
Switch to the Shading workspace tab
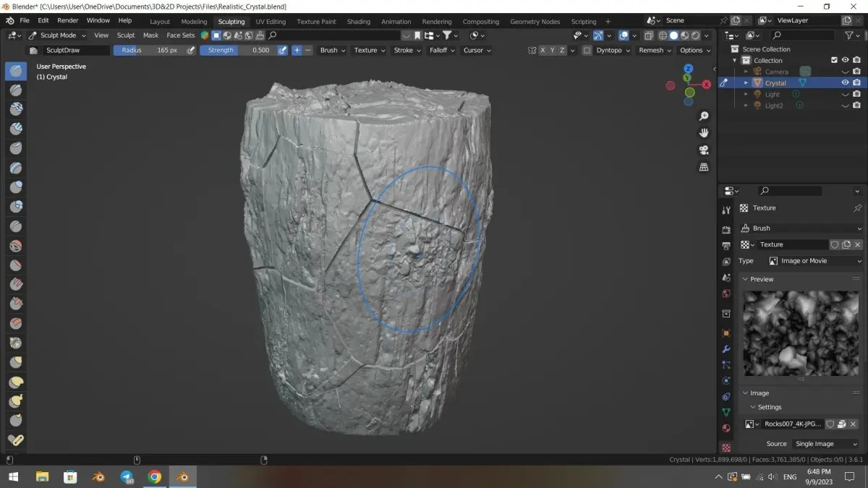358,22
